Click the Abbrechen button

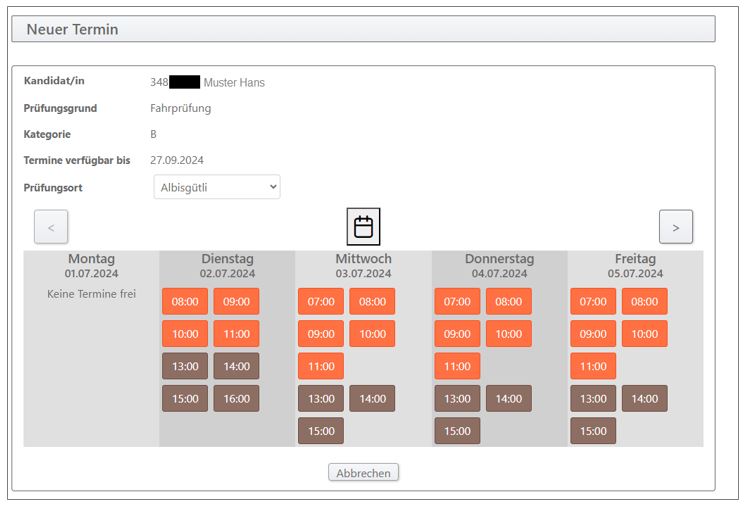pyautogui.click(x=363, y=473)
